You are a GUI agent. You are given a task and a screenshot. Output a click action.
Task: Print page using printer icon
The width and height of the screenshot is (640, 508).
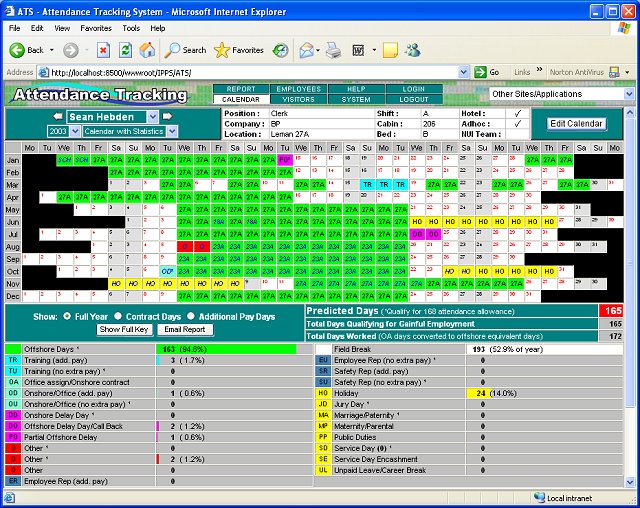(x=333, y=50)
